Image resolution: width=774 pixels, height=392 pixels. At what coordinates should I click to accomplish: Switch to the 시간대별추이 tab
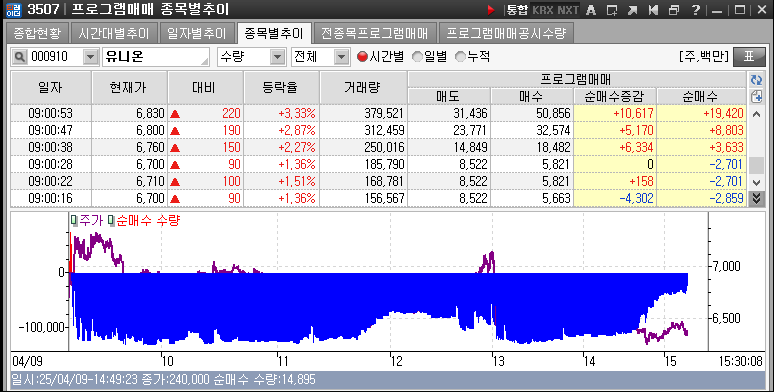coord(114,33)
